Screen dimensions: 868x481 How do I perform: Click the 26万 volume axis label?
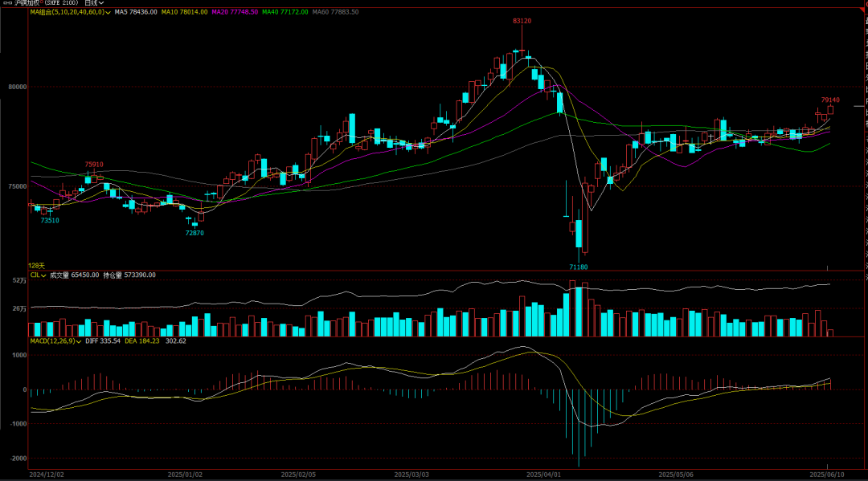(19, 309)
